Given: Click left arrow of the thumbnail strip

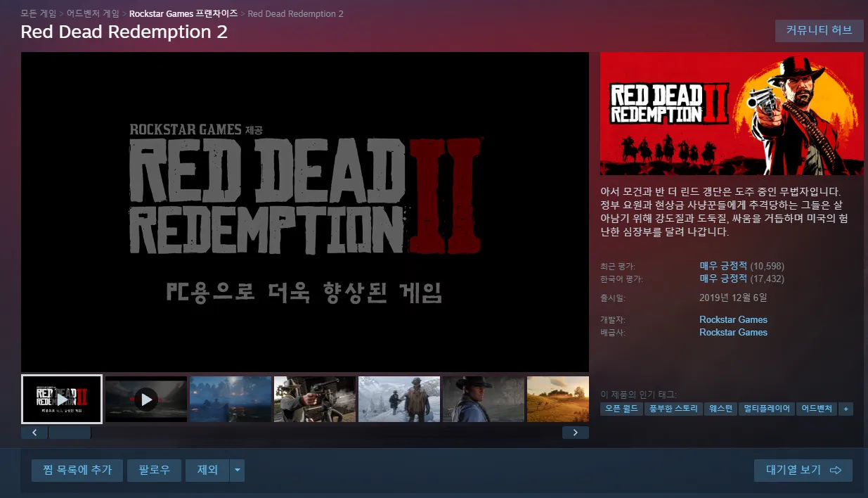Looking at the screenshot, I should pos(34,433).
